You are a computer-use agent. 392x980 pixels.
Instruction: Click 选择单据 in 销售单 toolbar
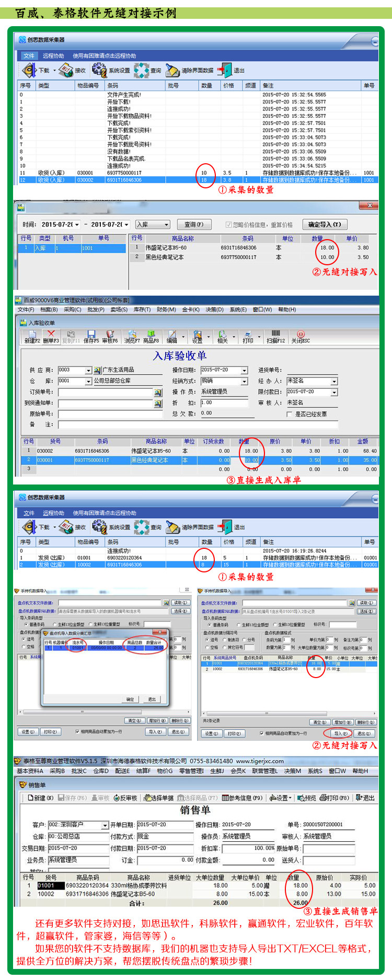point(158,798)
